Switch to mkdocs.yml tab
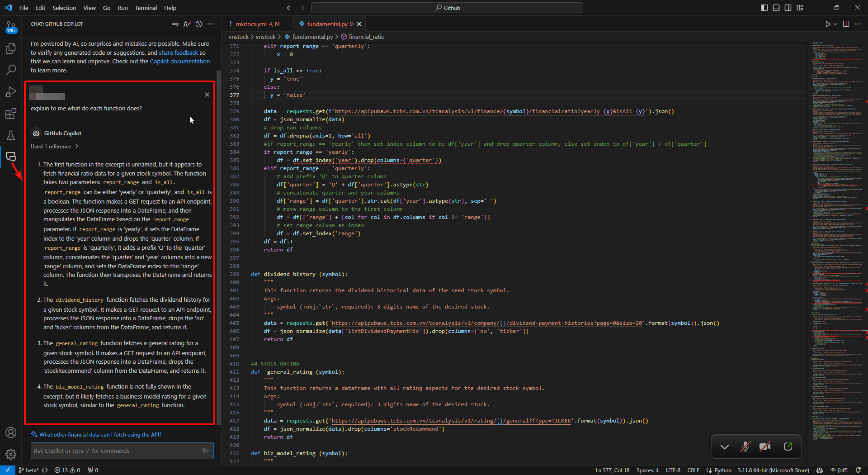 tap(257, 24)
